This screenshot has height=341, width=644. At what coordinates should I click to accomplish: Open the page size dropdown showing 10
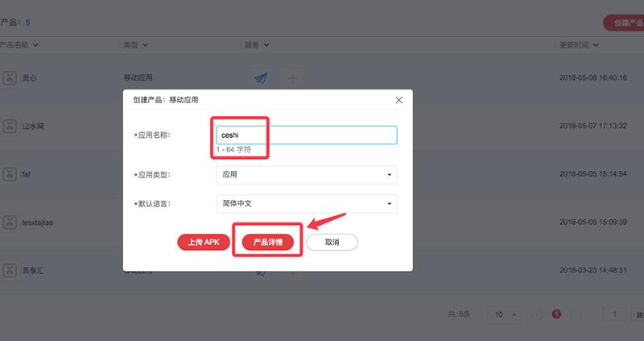tap(506, 314)
